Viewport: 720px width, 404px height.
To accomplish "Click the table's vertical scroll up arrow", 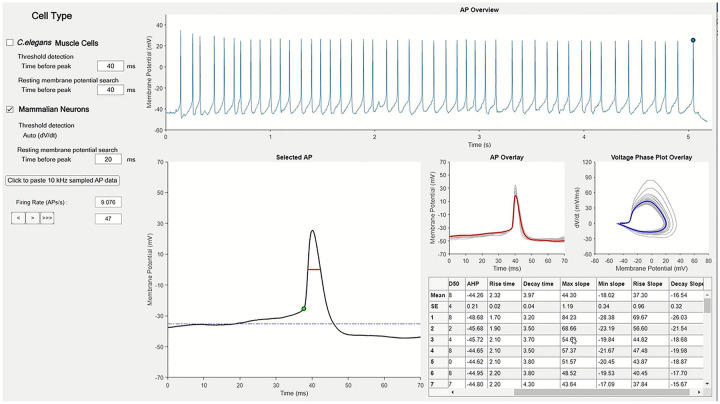I will 707,294.
